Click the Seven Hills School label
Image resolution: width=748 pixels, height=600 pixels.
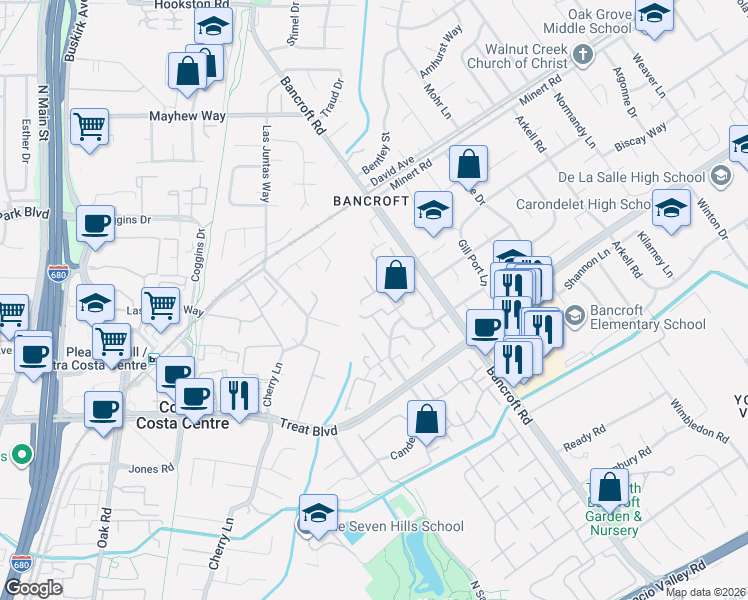click(x=401, y=527)
